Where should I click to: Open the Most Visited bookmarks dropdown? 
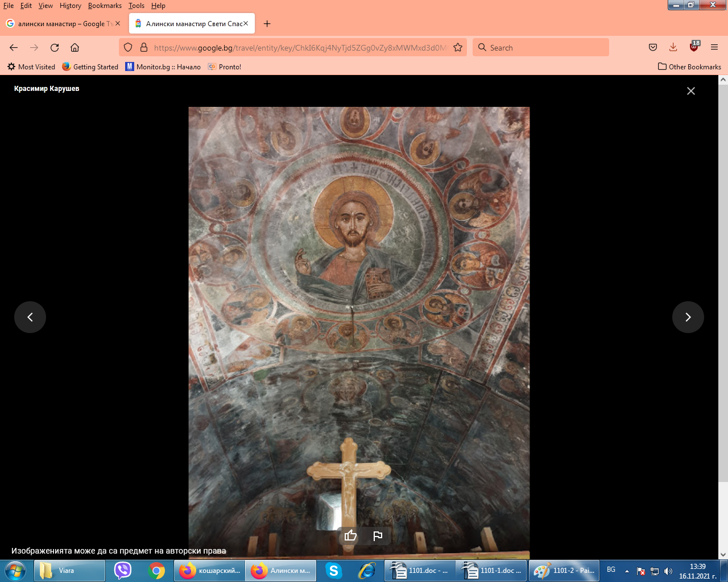click(31, 66)
